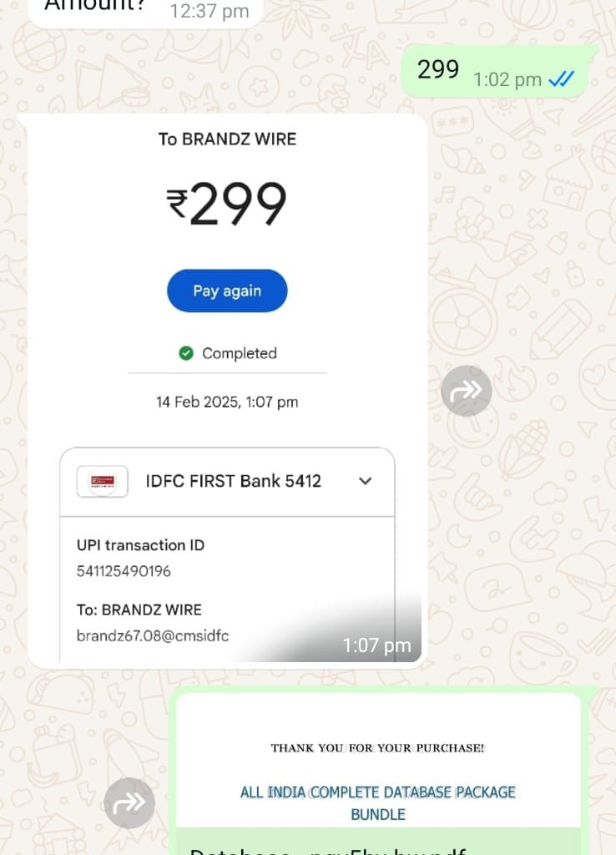Tap the To BRANDZ WIRE header

pos(227,139)
